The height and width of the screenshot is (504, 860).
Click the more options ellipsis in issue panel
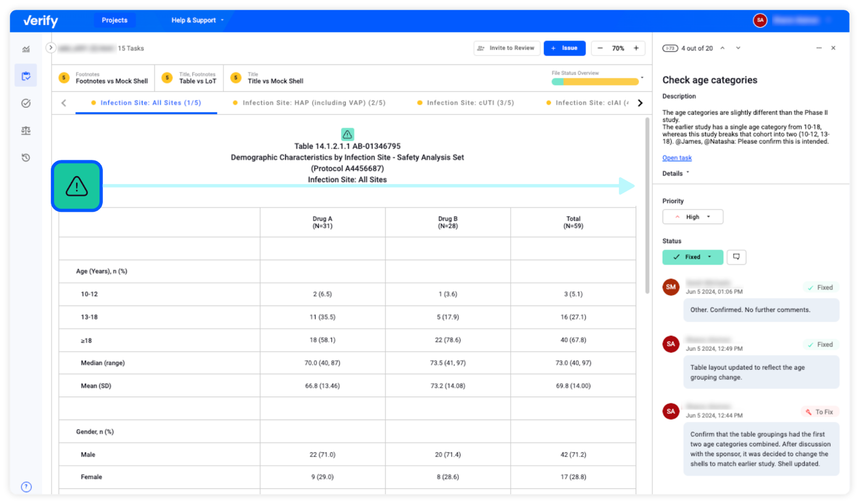[x=818, y=48]
